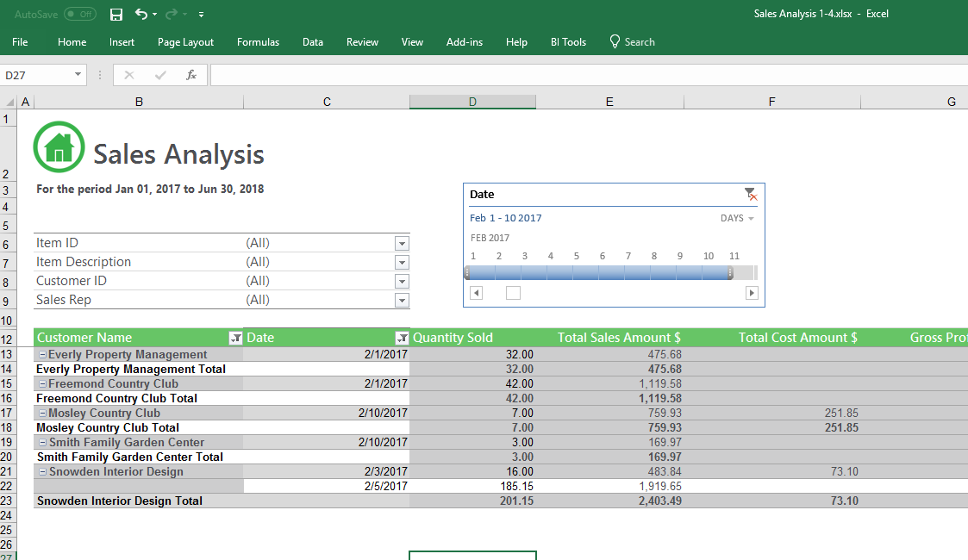Collapse the Mosley Country Club group
968x560 pixels.
click(43, 413)
